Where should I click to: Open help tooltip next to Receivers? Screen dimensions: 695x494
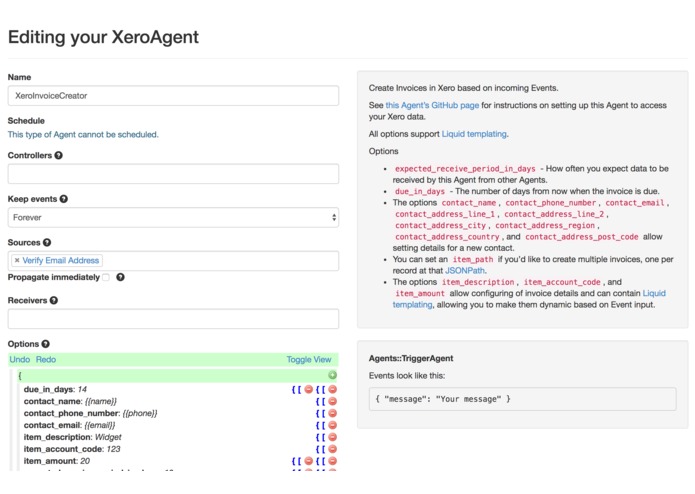point(54,300)
